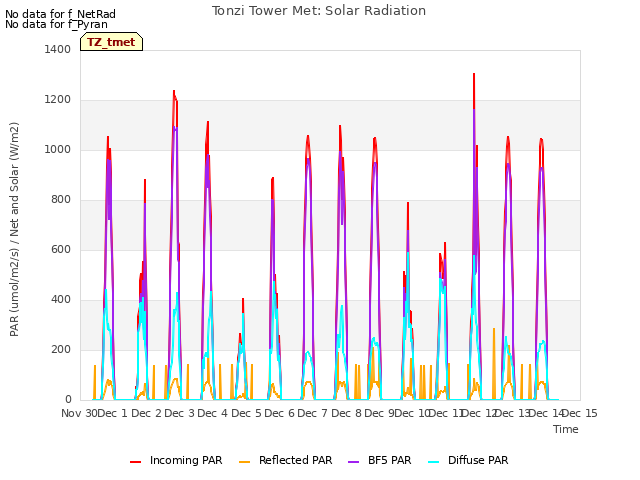Click the Incoming PAR legend label
Viewport: 640px width, 480px height.
tap(186, 460)
